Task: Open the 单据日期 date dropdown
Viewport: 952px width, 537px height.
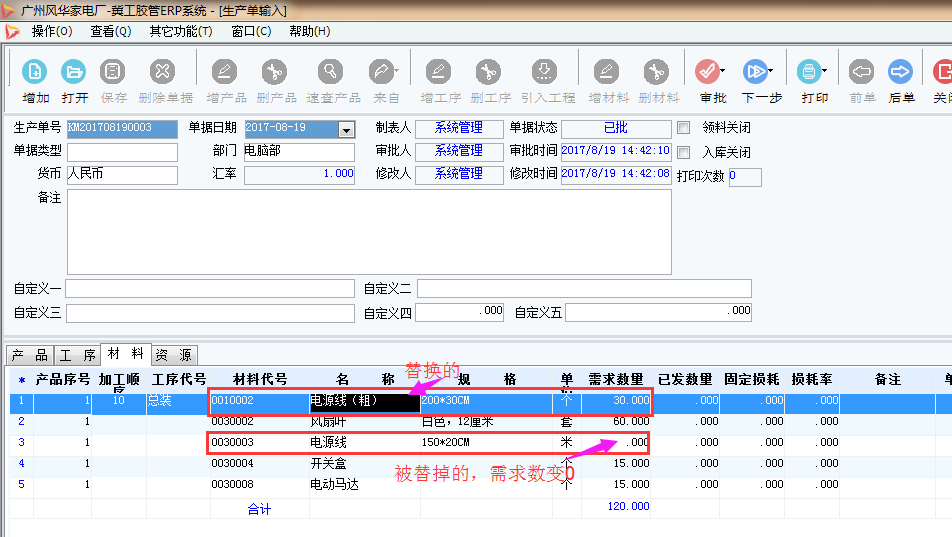Action: tap(346, 129)
